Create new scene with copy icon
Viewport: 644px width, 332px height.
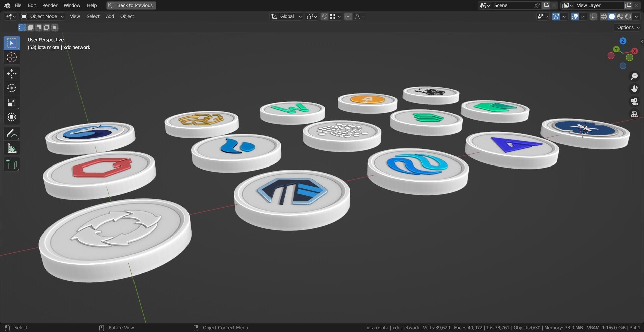coord(546,5)
